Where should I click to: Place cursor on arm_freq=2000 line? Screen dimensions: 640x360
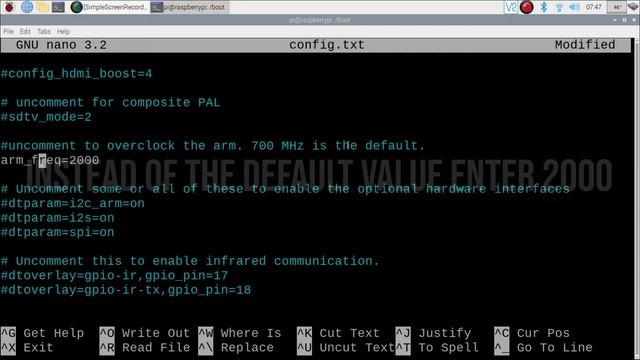(50, 160)
